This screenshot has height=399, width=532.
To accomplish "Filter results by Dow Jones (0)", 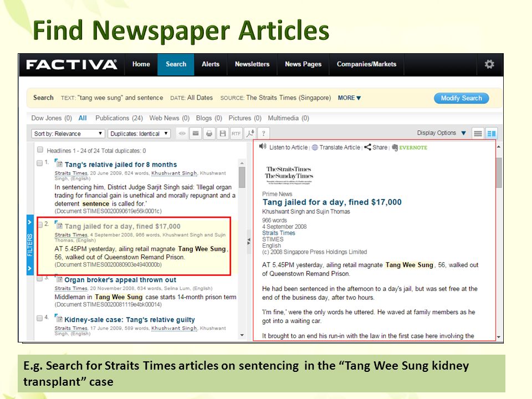I will 52,118.
